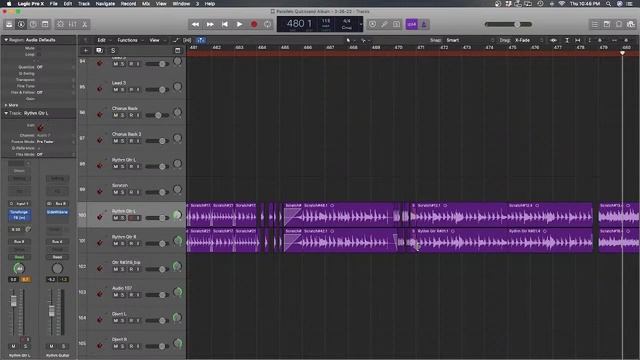Click the Wi-Fi icon in menu bar

click(x=562, y=4)
